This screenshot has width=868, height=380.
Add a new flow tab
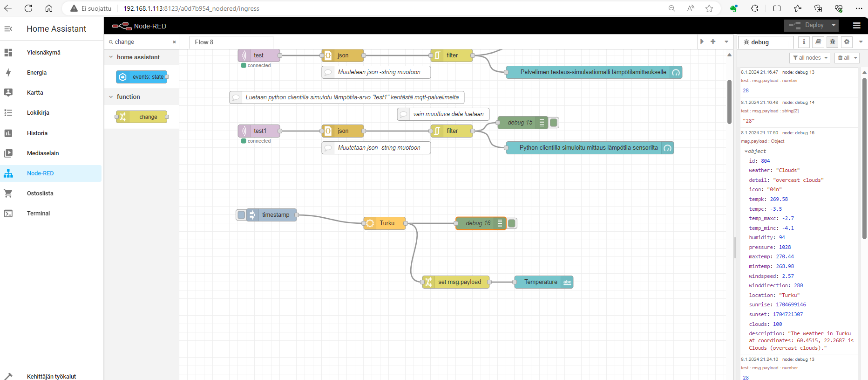tap(713, 41)
